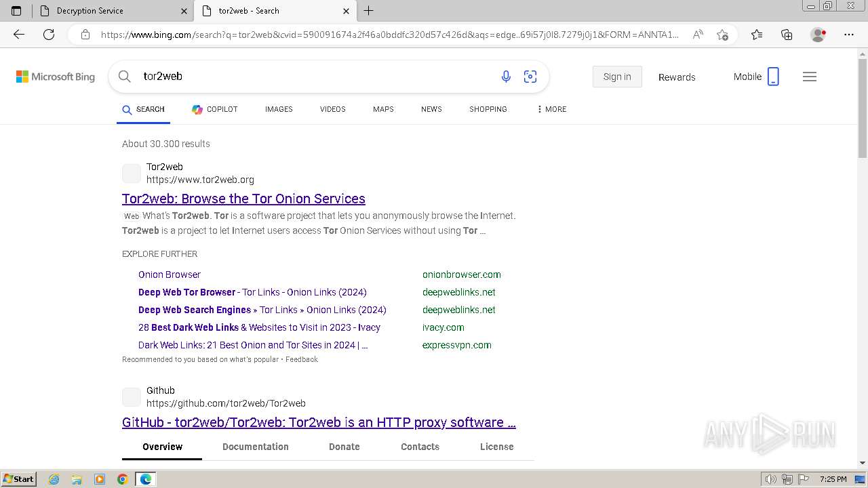Select the License tab under GitHub result

click(x=497, y=447)
